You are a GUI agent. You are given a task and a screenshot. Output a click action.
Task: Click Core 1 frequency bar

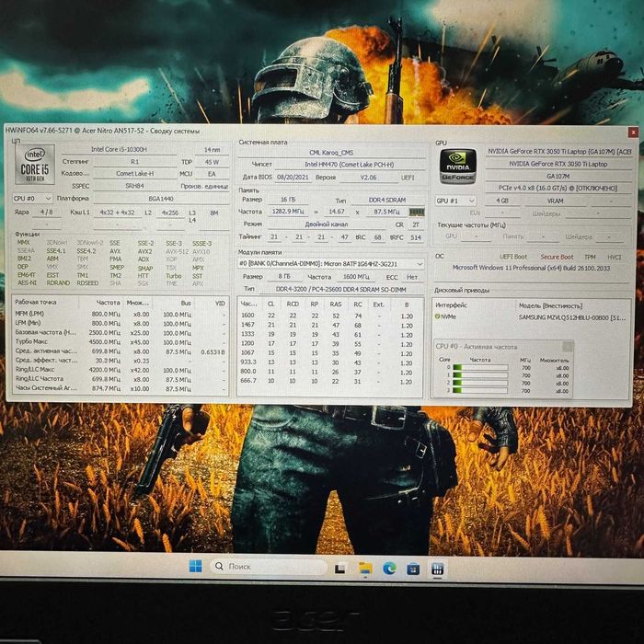480,375
